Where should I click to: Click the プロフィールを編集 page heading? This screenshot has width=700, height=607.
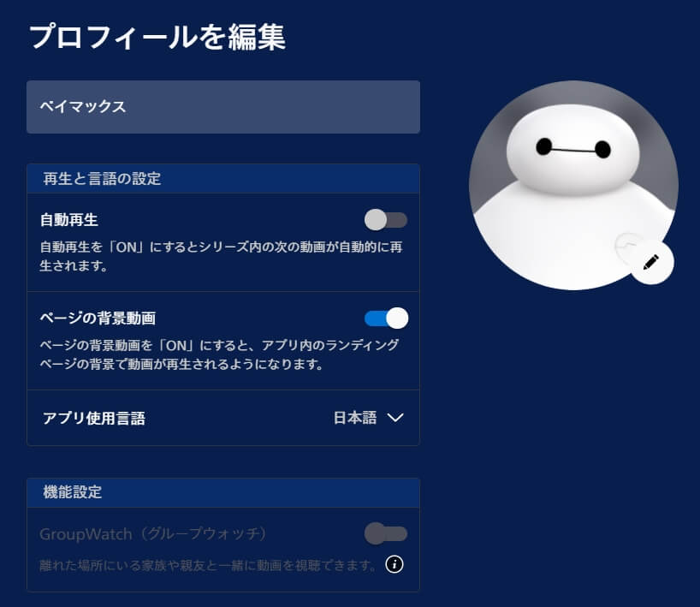click(157, 37)
